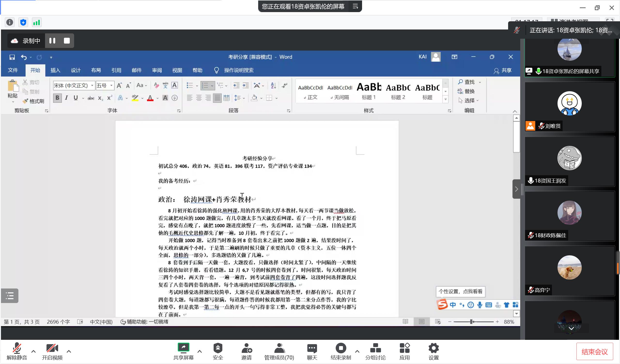
Task: Click the Save icon in Word's title bar
Action: click(x=12, y=57)
